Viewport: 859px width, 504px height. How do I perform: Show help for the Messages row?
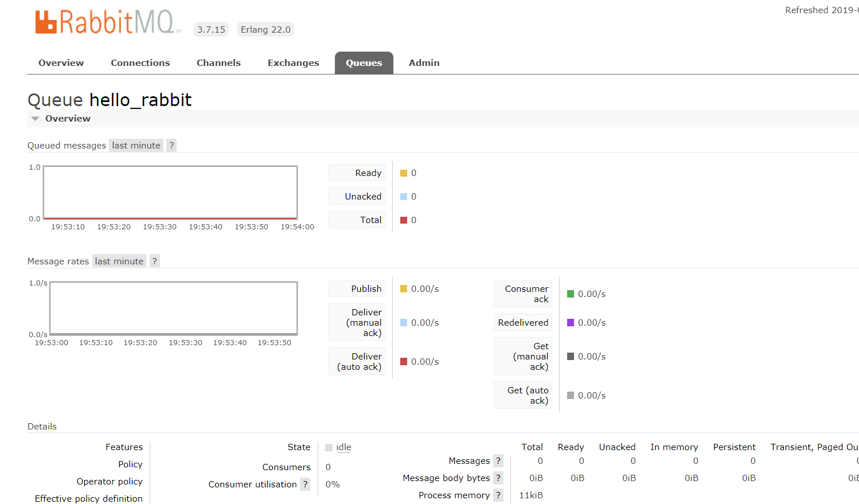pos(498,461)
